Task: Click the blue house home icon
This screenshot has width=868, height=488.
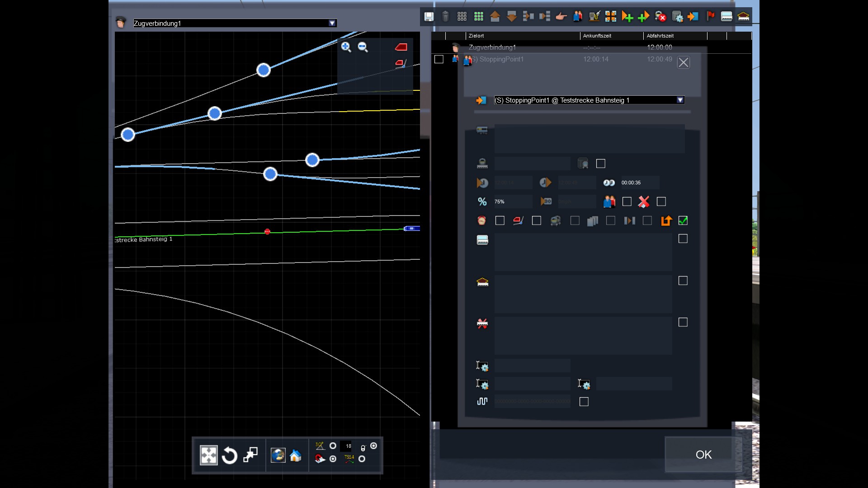Action: coord(296,455)
